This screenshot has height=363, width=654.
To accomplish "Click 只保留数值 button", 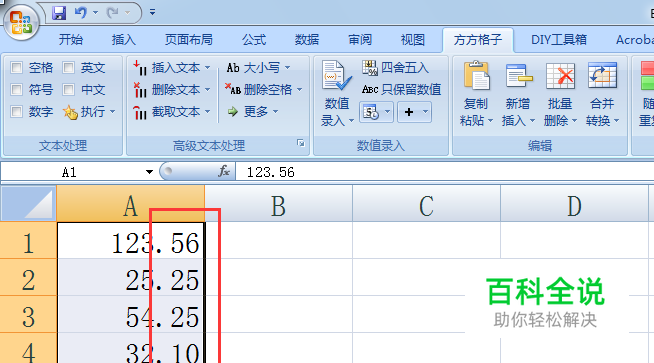I will [401, 89].
